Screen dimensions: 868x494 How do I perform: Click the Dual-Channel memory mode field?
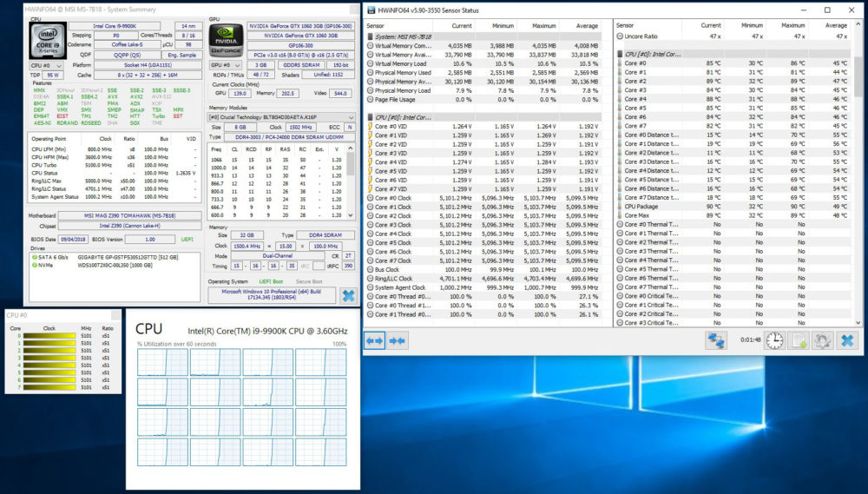278,256
